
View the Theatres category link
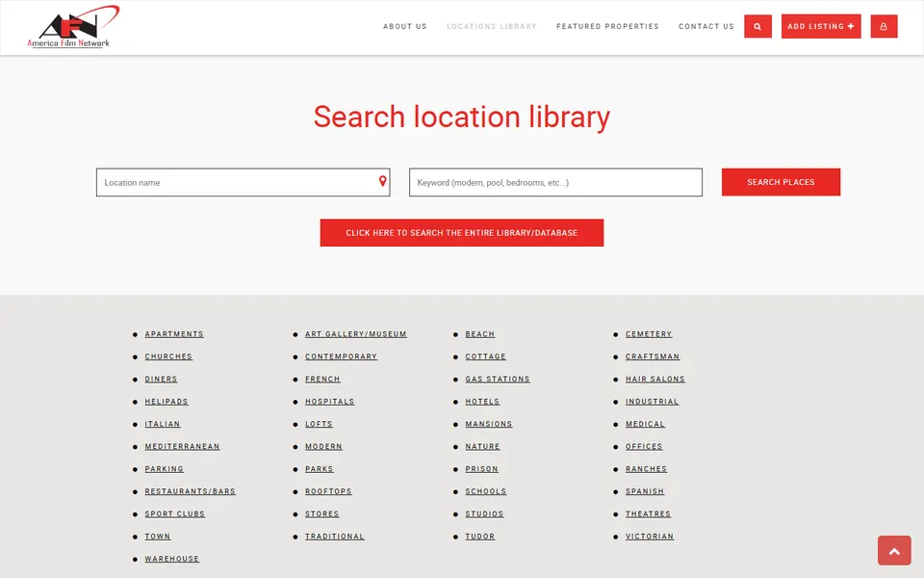(x=648, y=513)
